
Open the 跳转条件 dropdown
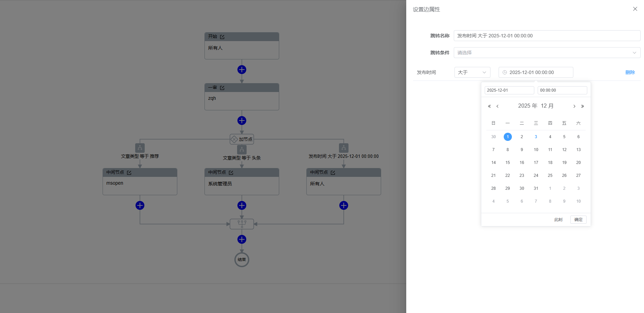tap(547, 53)
